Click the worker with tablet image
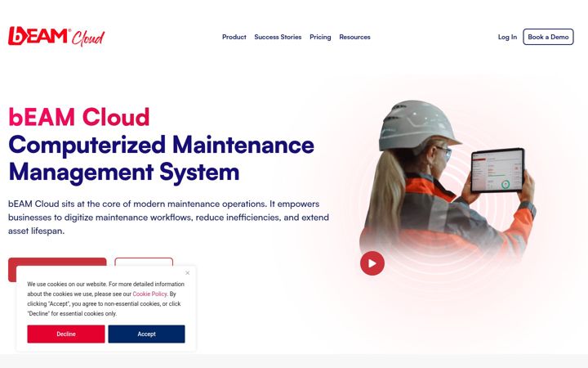The height and width of the screenshot is (368, 588). point(447,180)
